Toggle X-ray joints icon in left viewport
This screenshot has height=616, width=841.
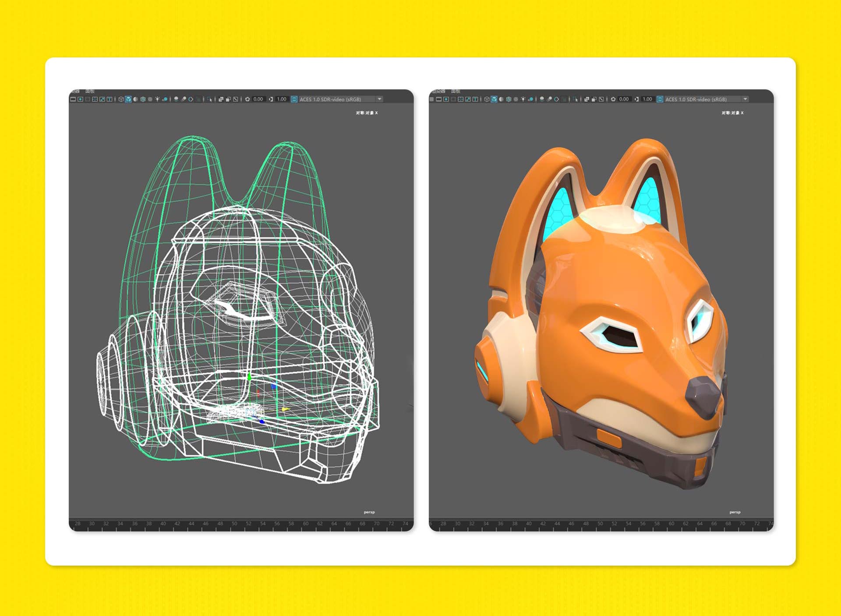tap(235, 99)
